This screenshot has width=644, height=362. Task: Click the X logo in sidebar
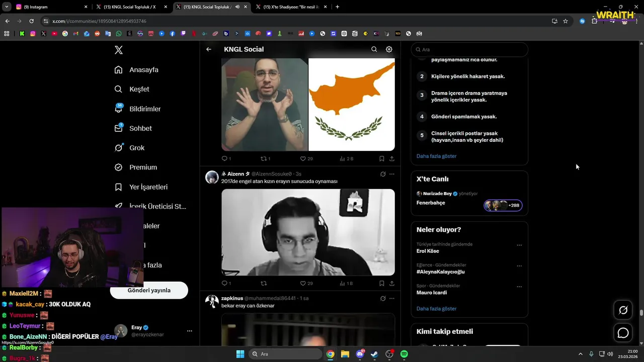tap(119, 50)
